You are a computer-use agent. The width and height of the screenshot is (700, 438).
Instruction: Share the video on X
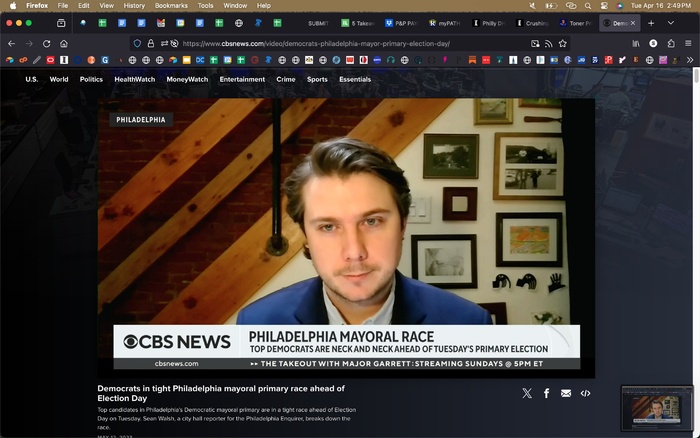tap(527, 393)
